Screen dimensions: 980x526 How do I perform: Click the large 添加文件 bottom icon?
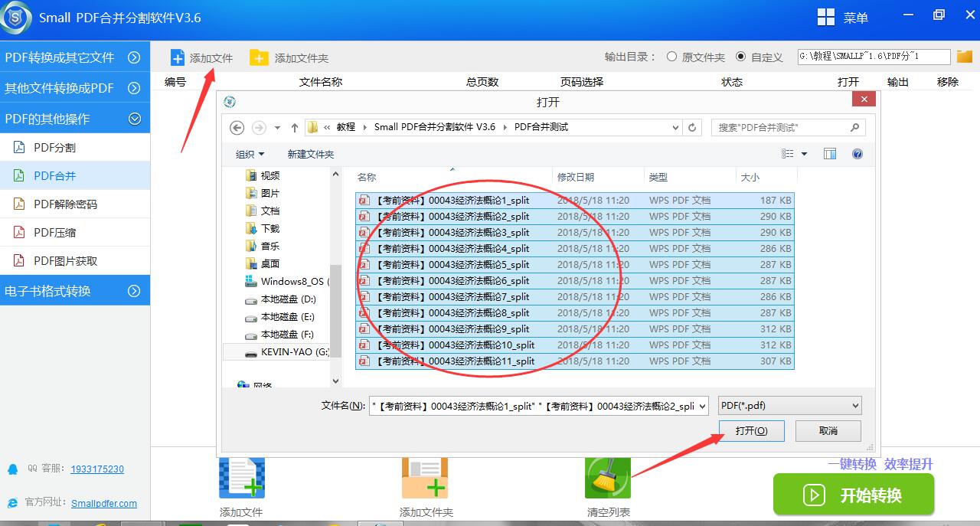[x=242, y=479]
